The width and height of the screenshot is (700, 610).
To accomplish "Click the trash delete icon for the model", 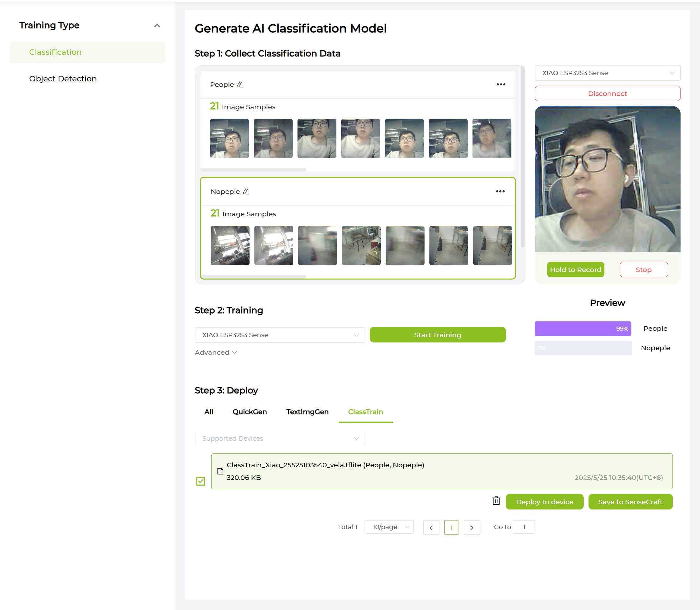I will pyautogui.click(x=496, y=501).
